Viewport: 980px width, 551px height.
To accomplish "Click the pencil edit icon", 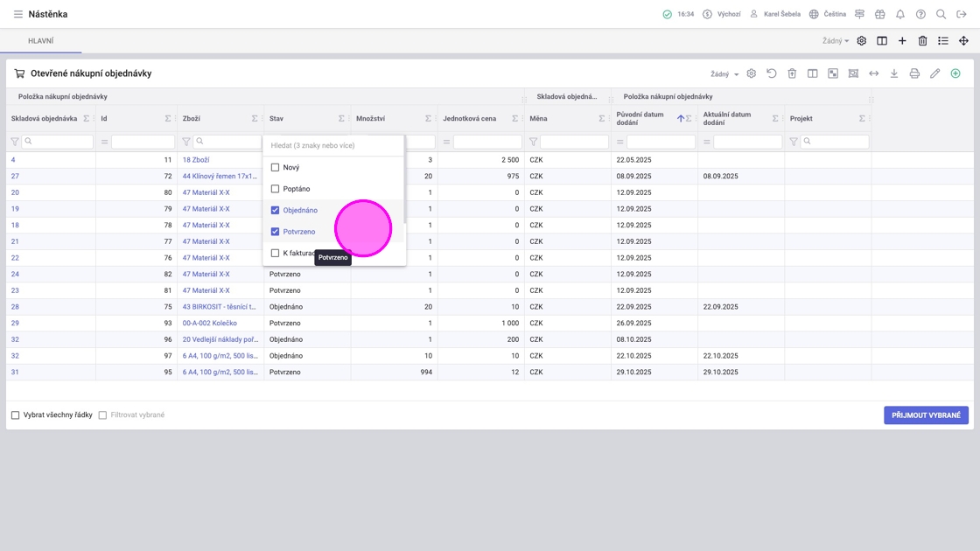I will click(x=934, y=73).
